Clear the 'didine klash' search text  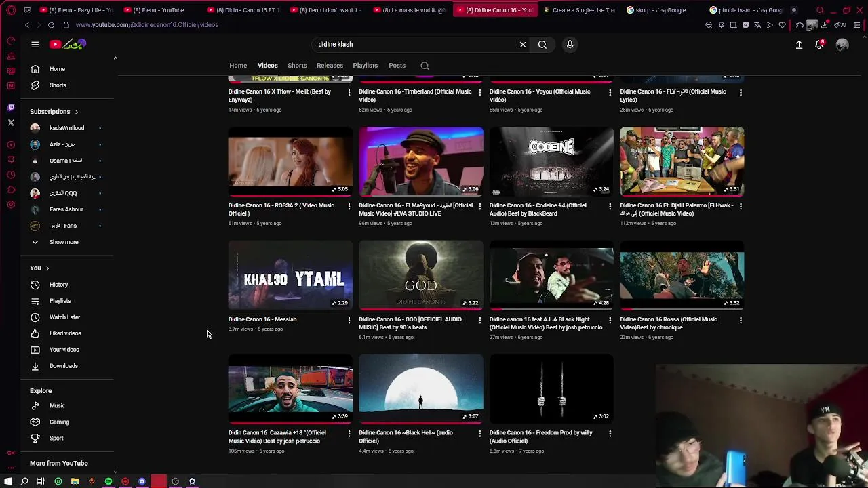tap(523, 45)
